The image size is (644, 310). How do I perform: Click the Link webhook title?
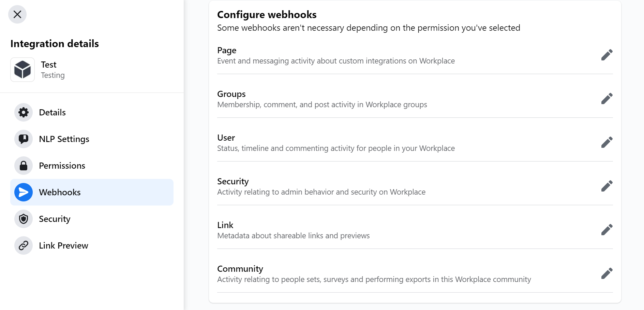225,225
